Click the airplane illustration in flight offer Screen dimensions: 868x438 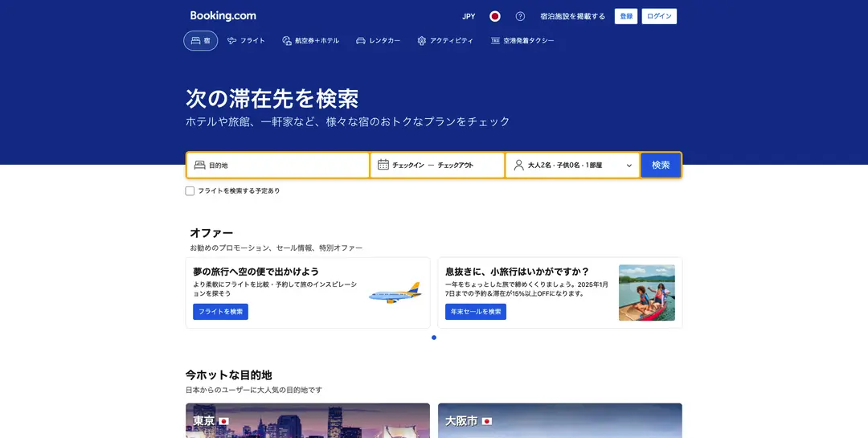pyautogui.click(x=395, y=293)
